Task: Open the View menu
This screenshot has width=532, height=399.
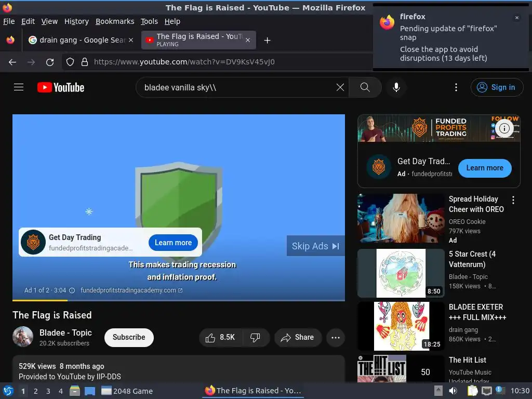Action: click(49, 21)
